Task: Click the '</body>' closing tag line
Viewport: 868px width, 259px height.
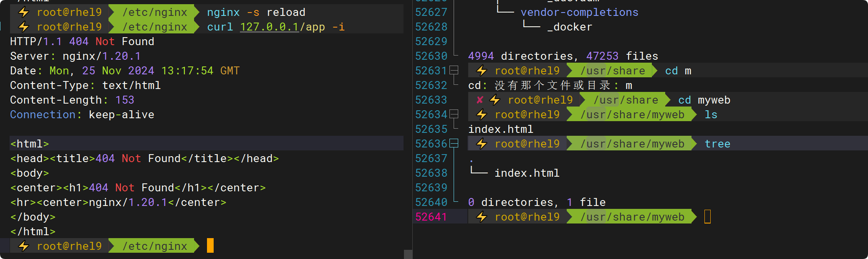Action: click(33, 217)
